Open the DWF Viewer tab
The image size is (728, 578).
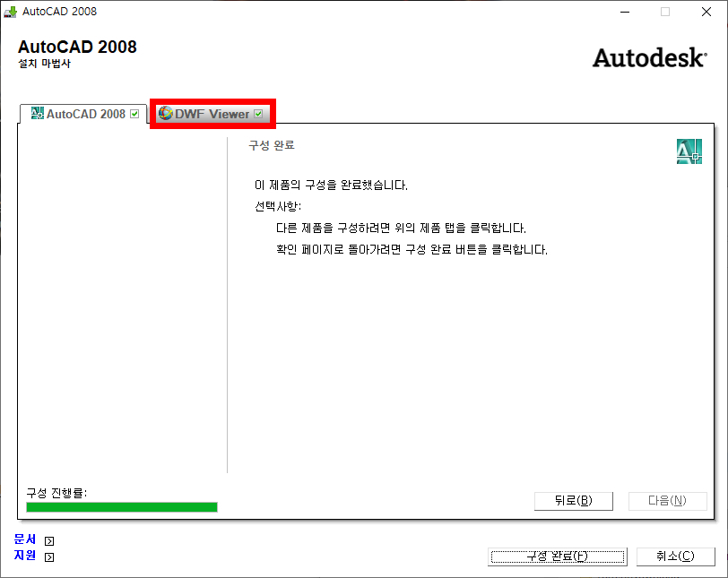pyautogui.click(x=212, y=114)
